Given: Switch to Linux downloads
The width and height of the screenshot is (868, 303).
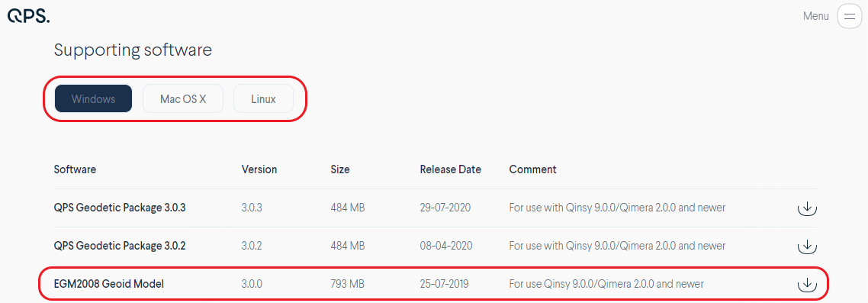Looking at the screenshot, I should [263, 98].
